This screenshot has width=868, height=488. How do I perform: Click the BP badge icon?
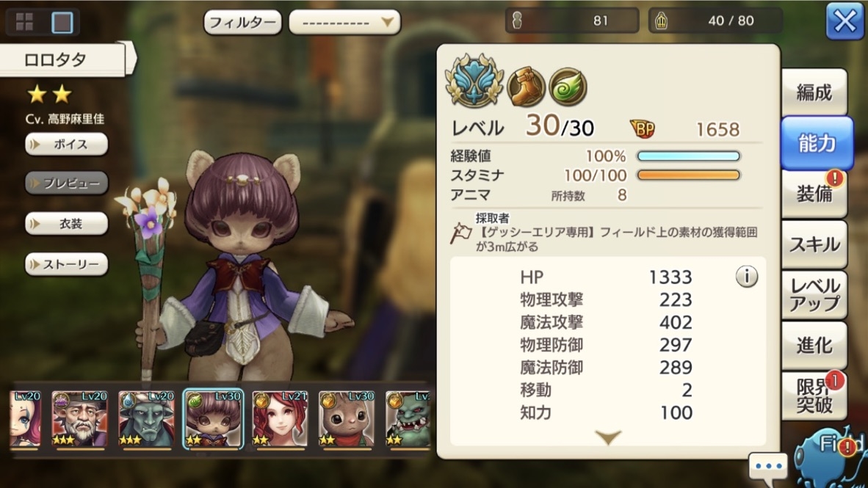[643, 129]
